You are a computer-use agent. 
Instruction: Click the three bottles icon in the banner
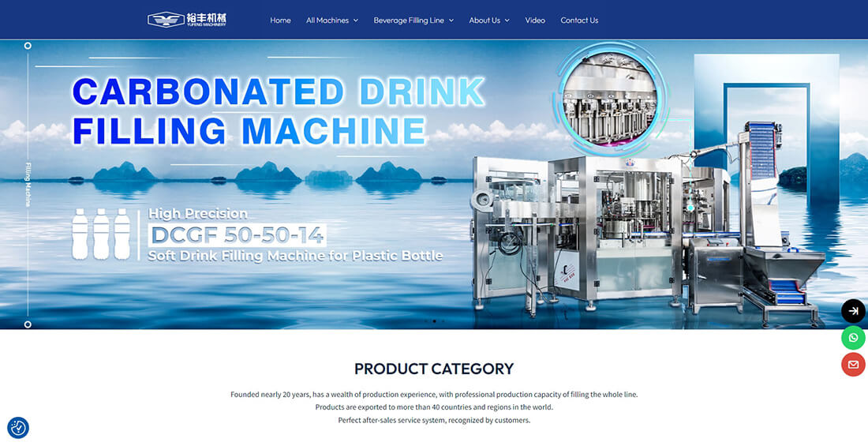[101, 234]
